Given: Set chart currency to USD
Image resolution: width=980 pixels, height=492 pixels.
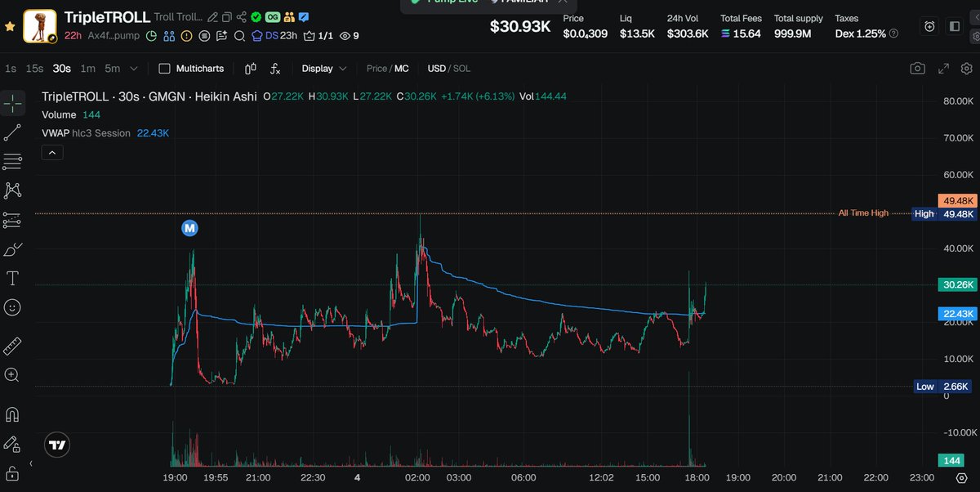Looking at the screenshot, I should pyautogui.click(x=437, y=69).
